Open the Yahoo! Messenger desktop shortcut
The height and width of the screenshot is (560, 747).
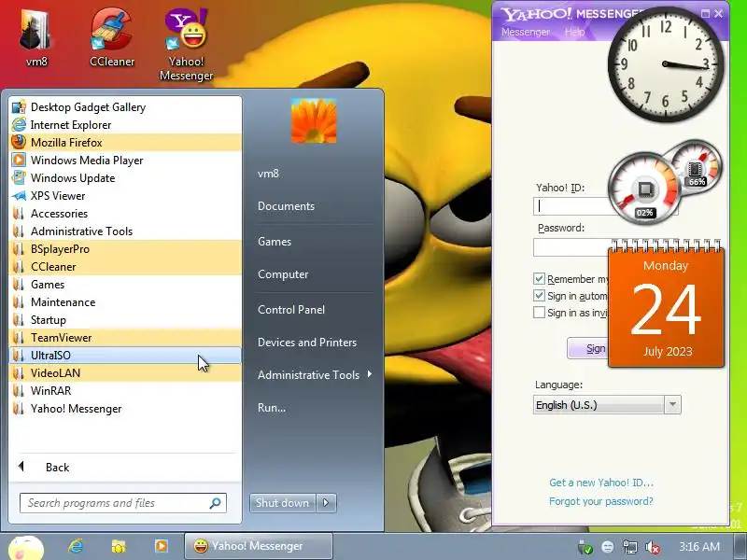click(x=186, y=44)
